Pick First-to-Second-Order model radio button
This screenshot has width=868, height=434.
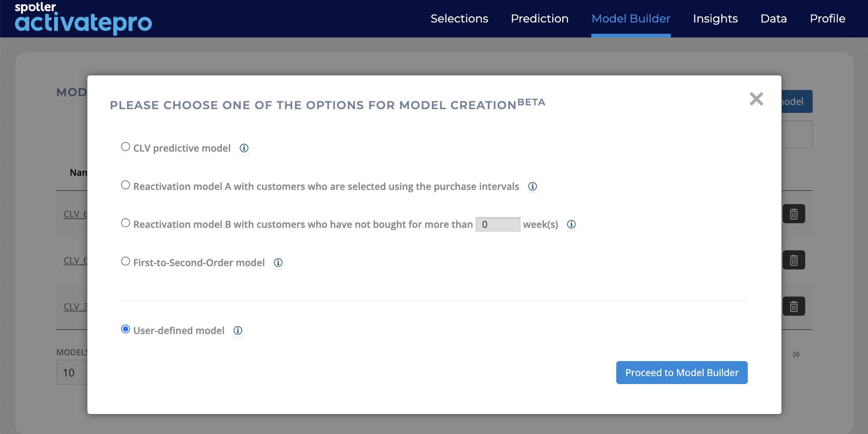(126, 261)
